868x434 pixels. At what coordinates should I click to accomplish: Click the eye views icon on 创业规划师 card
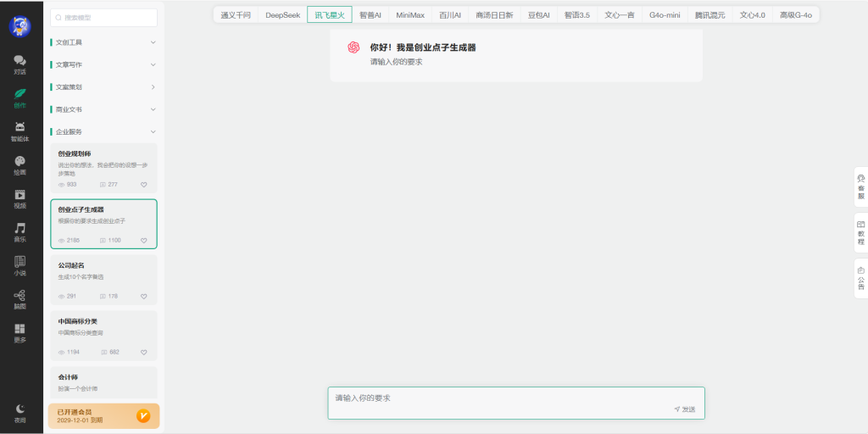coord(61,184)
